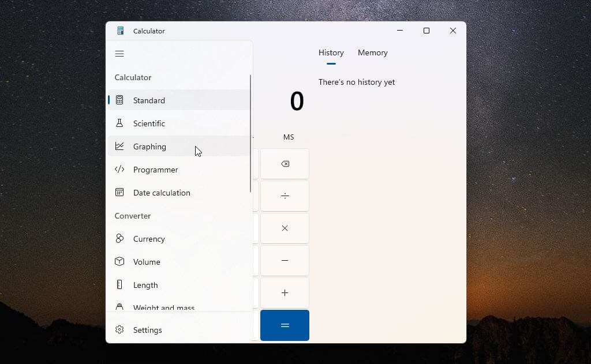
Task: Maximize the Calculator window
Action: click(427, 31)
